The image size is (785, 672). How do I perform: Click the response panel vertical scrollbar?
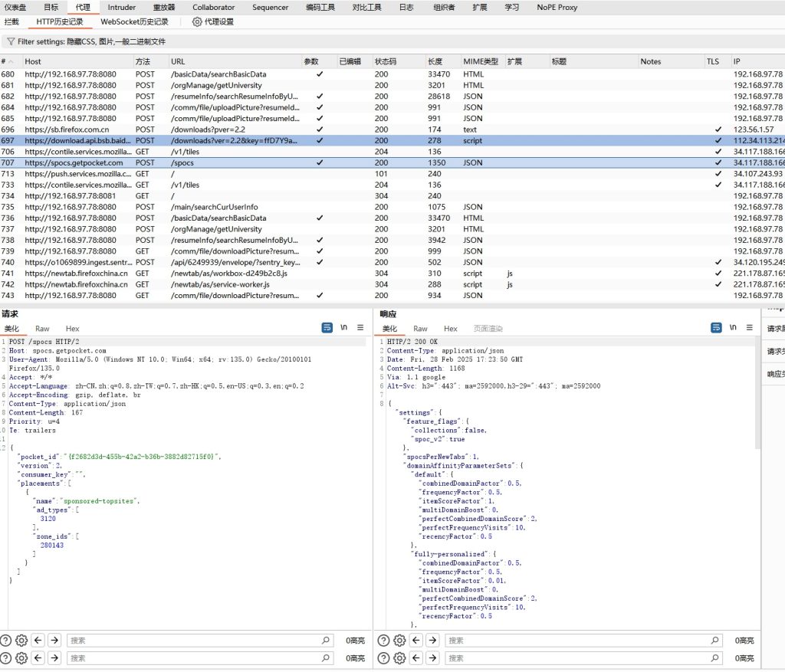(x=757, y=398)
